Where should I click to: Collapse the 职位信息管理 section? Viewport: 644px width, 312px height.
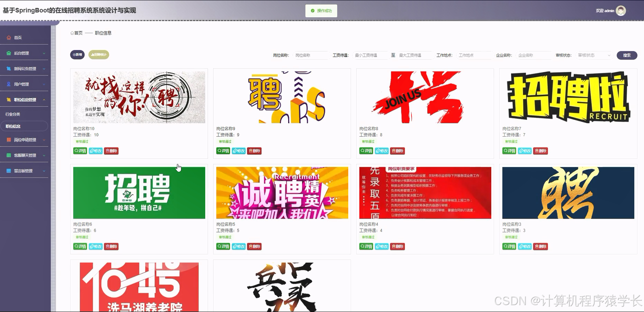tap(44, 100)
